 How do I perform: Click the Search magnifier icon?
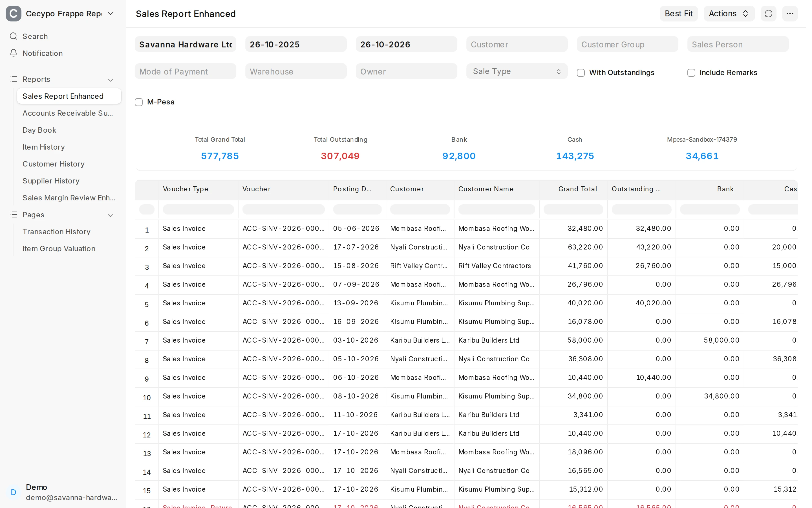pos(14,36)
